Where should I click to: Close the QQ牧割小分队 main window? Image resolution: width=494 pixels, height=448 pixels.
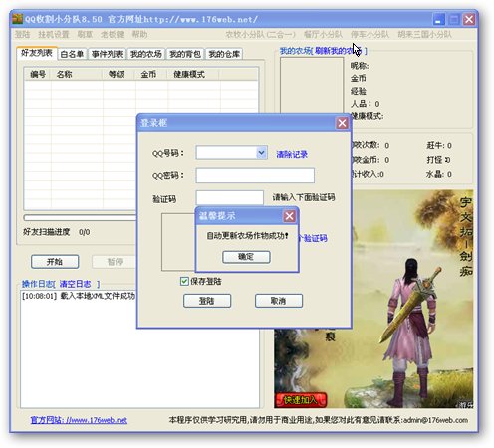coord(469,19)
